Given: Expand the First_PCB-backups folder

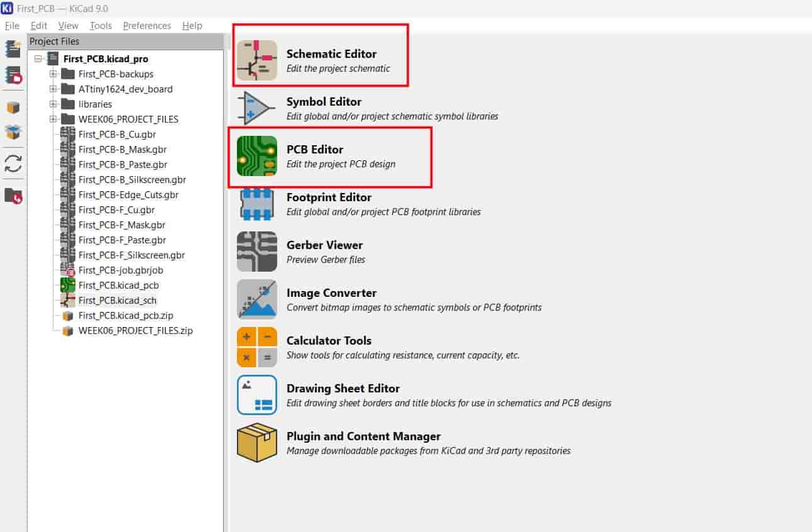Looking at the screenshot, I should point(53,74).
